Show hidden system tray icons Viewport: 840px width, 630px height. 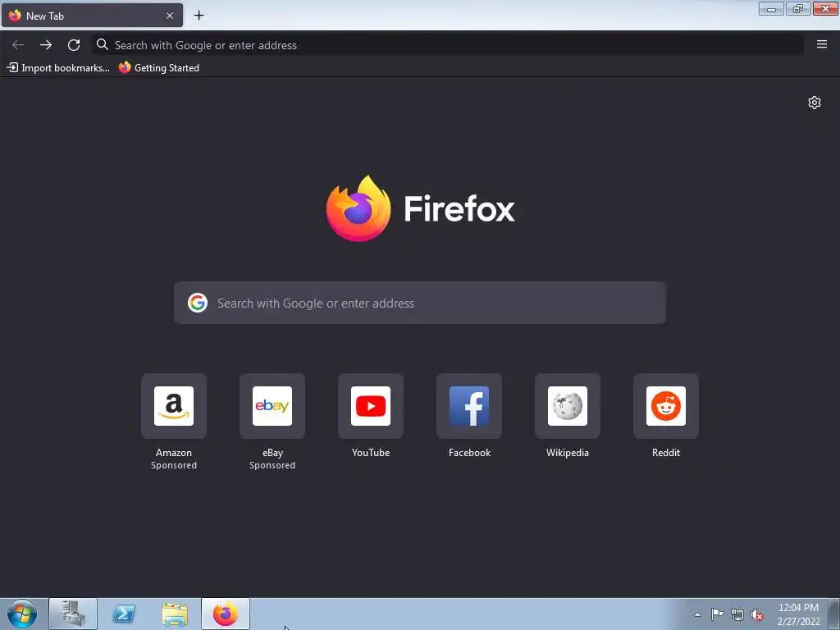[x=697, y=614]
